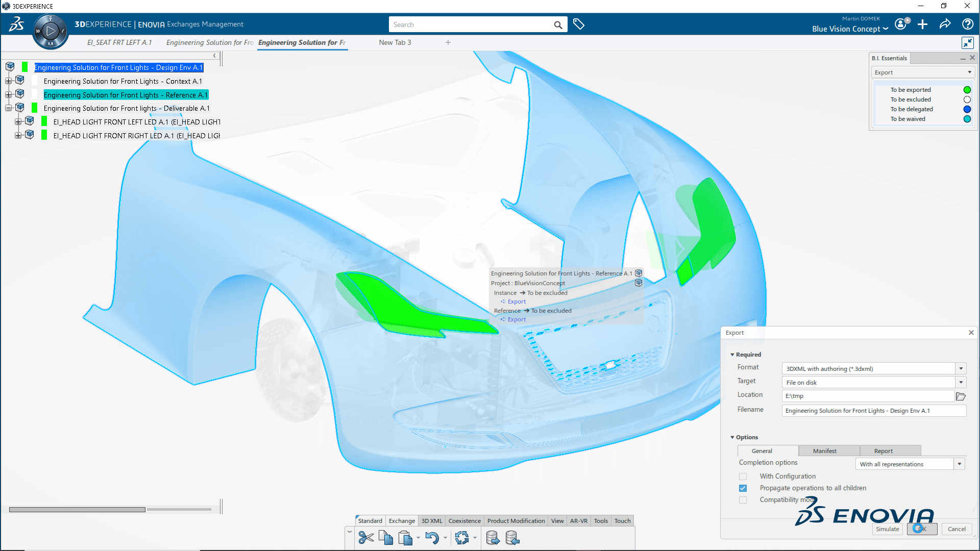Screen dimensions: 980x551
Task: Open the Completion options dropdown
Action: click(x=960, y=464)
